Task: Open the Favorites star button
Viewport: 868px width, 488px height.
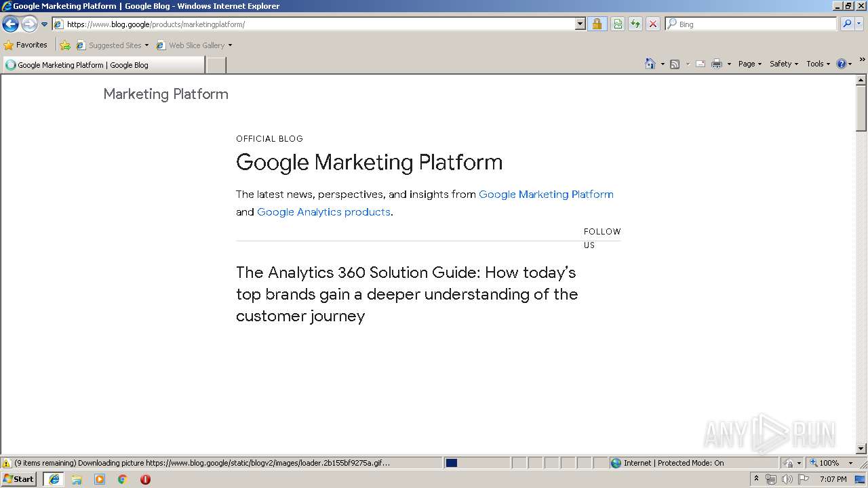Action: tap(26, 45)
